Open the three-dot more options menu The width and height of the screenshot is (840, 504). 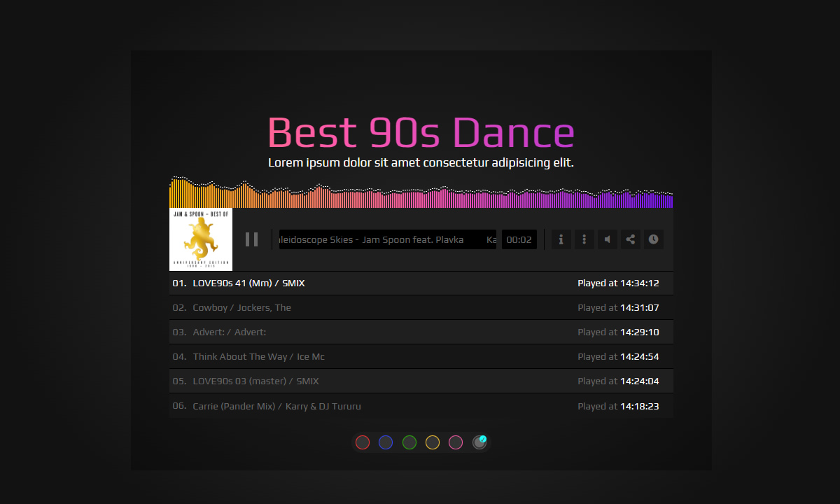click(584, 239)
